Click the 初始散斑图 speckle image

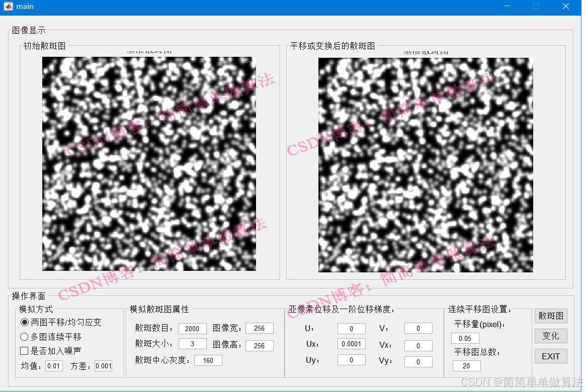(149, 163)
